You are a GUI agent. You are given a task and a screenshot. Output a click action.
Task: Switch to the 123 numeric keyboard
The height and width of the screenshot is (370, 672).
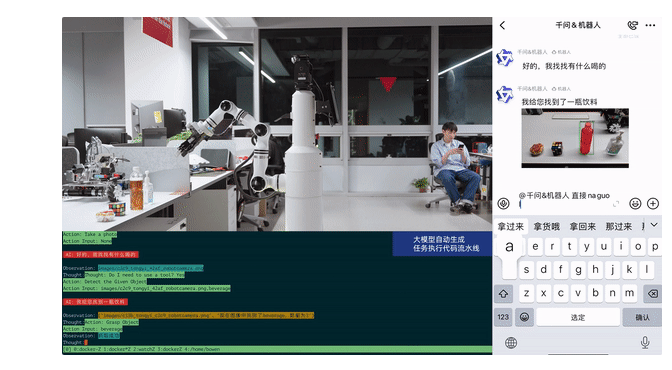503,317
